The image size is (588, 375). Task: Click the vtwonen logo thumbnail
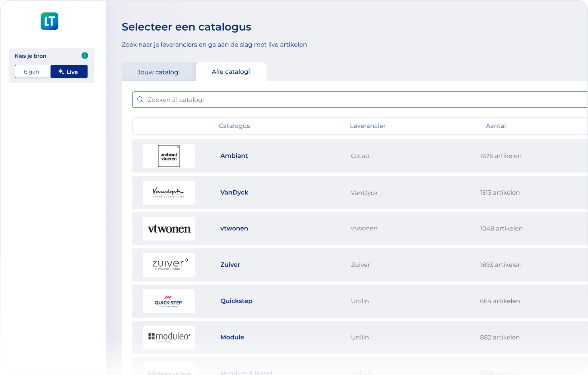pyautogui.click(x=169, y=229)
